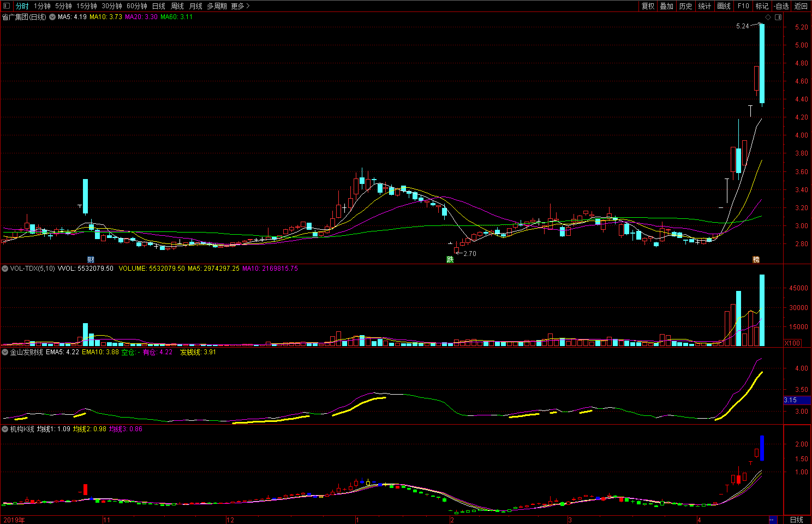The height and width of the screenshot is (524, 812).
Task: Click the X100 volume scale box
Action: tap(792, 343)
